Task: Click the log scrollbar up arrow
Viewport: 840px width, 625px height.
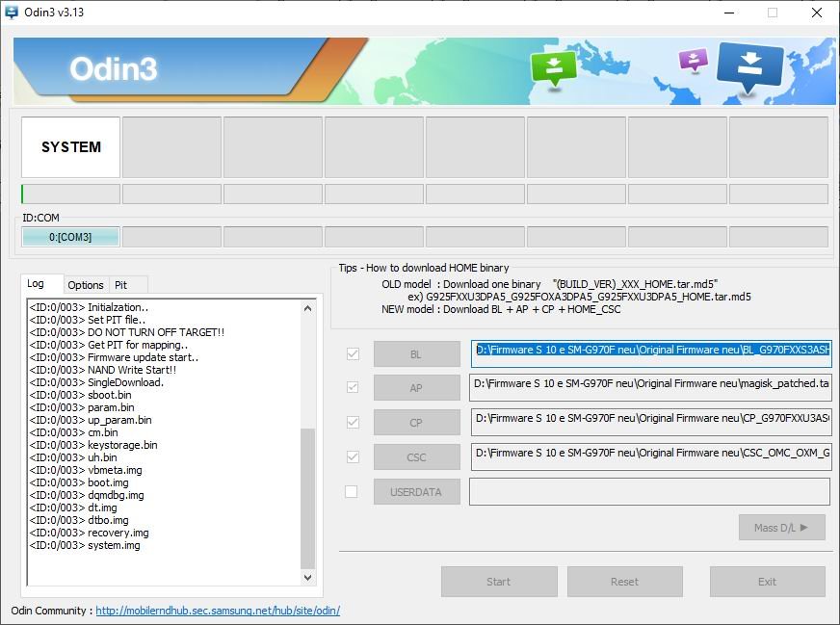Action: [307, 308]
